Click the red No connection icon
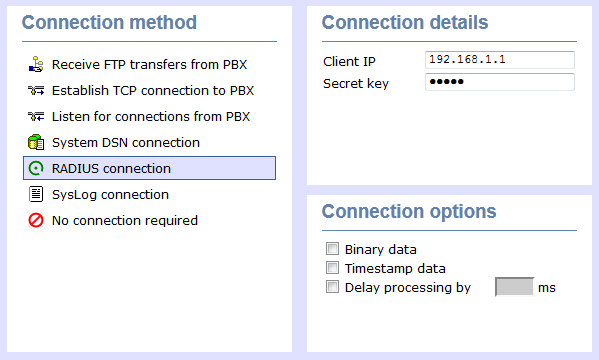The width and height of the screenshot is (599, 360). pos(36,220)
